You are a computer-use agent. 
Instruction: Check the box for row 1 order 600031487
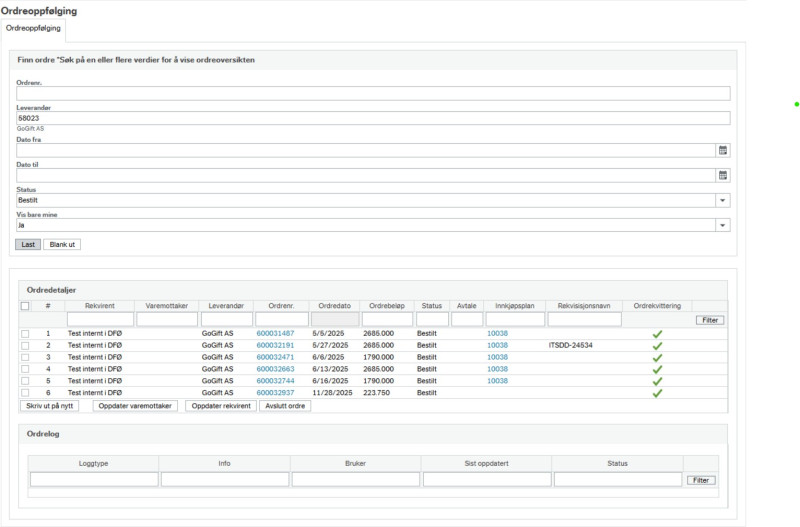click(25, 334)
